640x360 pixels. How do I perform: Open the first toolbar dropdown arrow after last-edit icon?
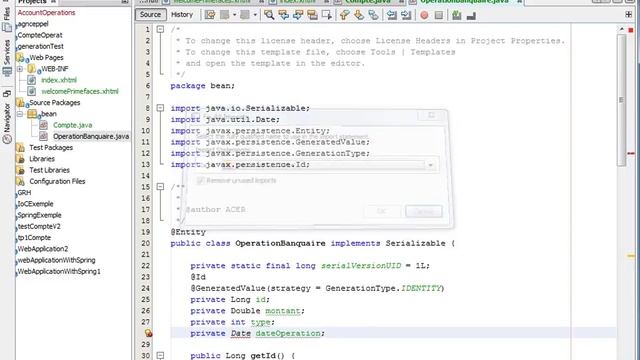pos(234,15)
